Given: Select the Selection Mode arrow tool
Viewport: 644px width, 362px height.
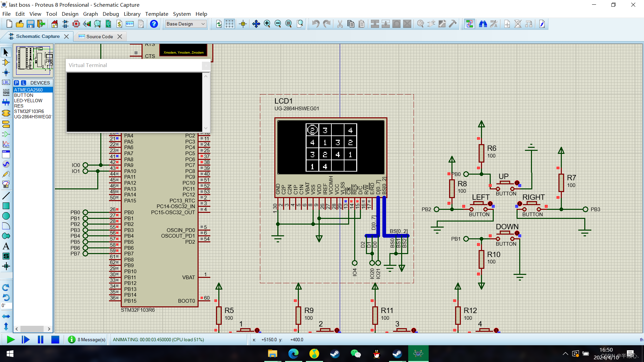Looking at the screenshot, I should 6,52.
